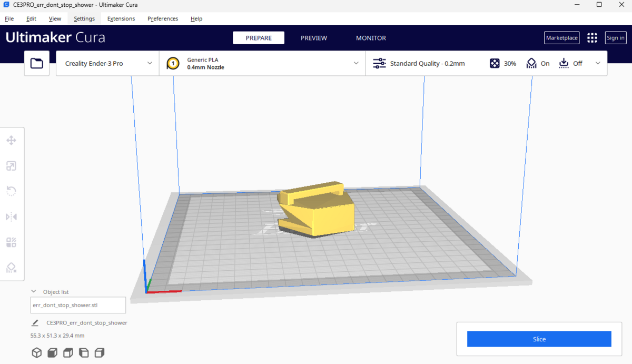The image size is (632, 364).
Task: Click the Cura app logo in title bar
Action: (6, 5)
